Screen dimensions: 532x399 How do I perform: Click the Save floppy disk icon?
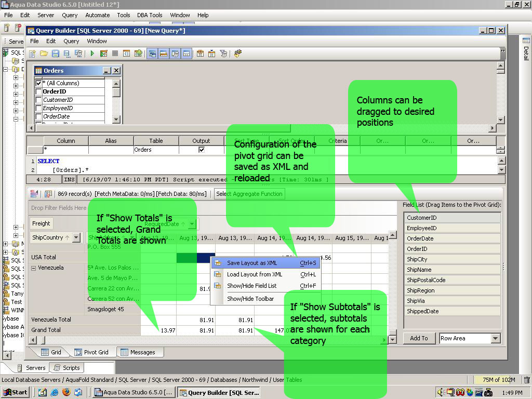(55, 54)
